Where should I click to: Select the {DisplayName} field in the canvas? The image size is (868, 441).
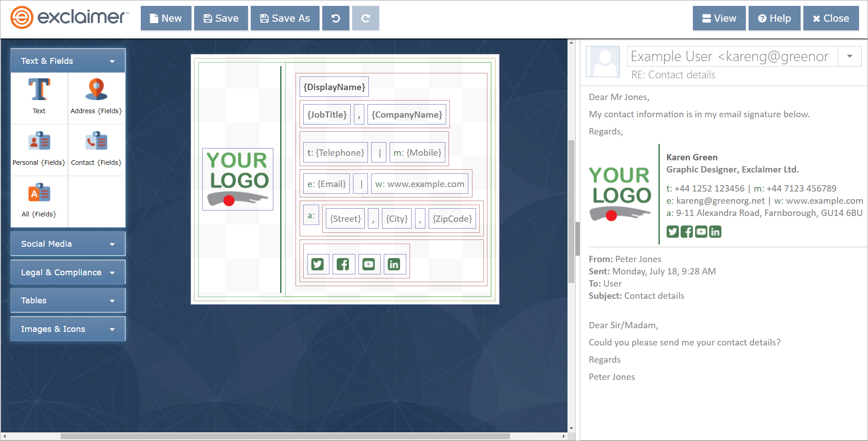click(334, 87)
